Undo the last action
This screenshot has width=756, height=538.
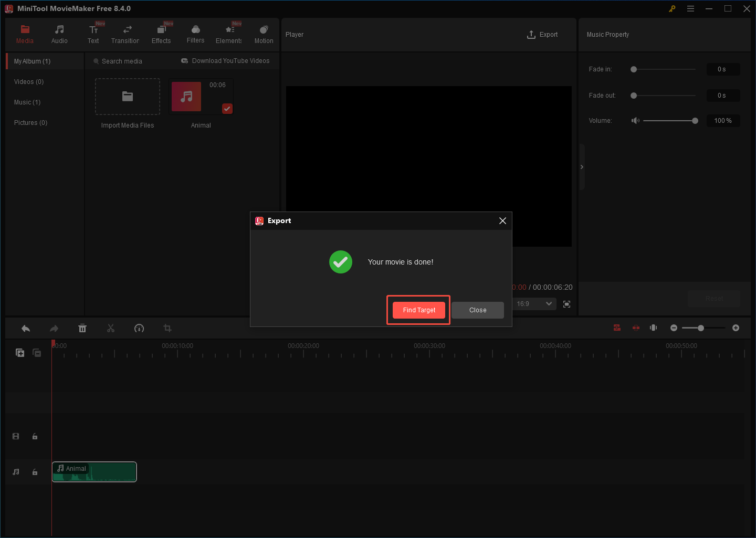25,328
